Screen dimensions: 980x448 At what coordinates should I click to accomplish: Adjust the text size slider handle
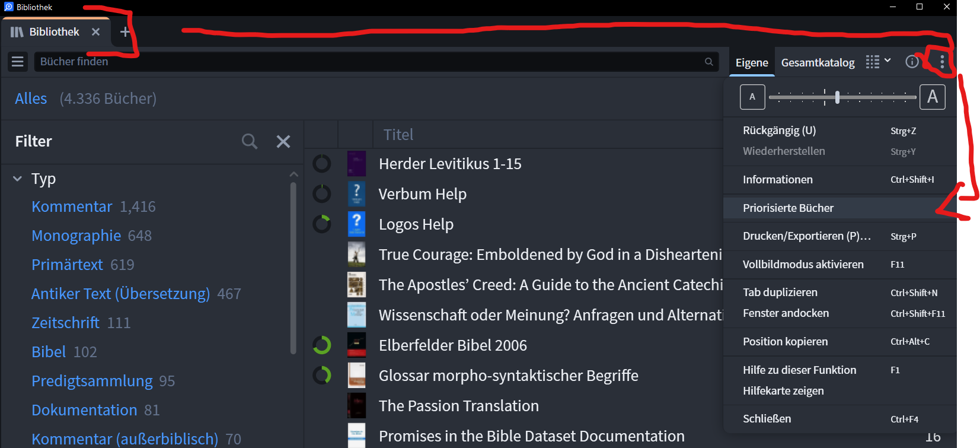[837, 97]
